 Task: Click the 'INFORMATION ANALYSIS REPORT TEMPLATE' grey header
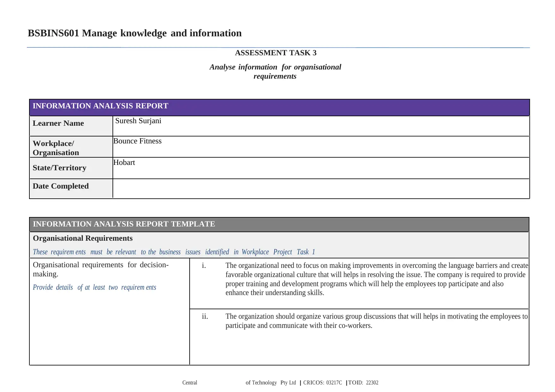pyautogui.click(x=279, y=224)
